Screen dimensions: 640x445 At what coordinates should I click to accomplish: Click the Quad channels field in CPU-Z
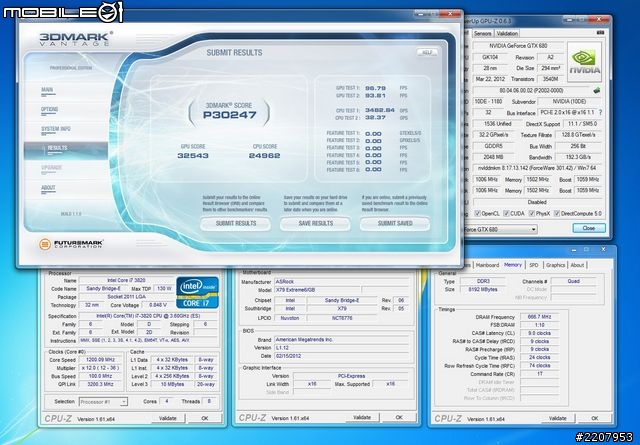point(573,281)
